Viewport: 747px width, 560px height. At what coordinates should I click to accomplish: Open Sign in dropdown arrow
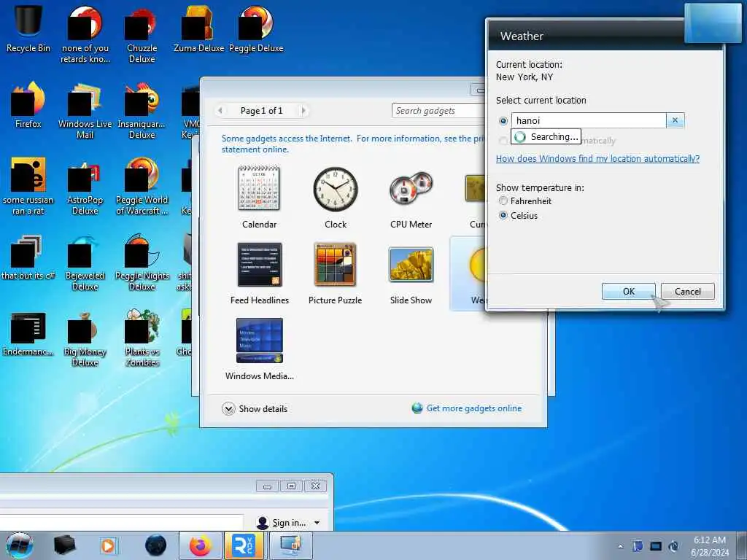pos(317,523)
